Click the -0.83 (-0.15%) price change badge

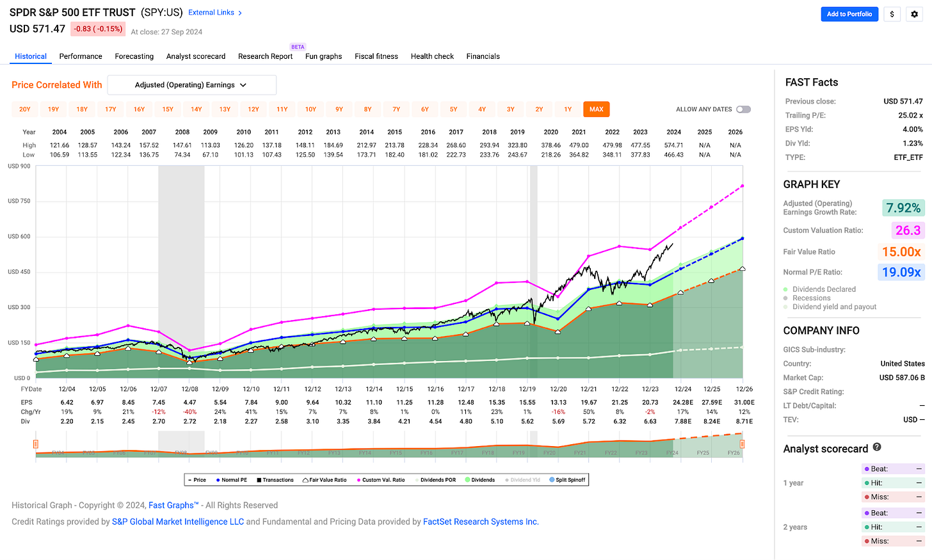pyautogui.click(x=98, y=29)
